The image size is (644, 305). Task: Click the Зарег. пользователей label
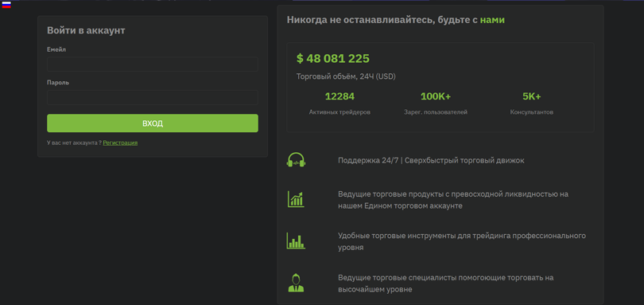pos(436,112)
